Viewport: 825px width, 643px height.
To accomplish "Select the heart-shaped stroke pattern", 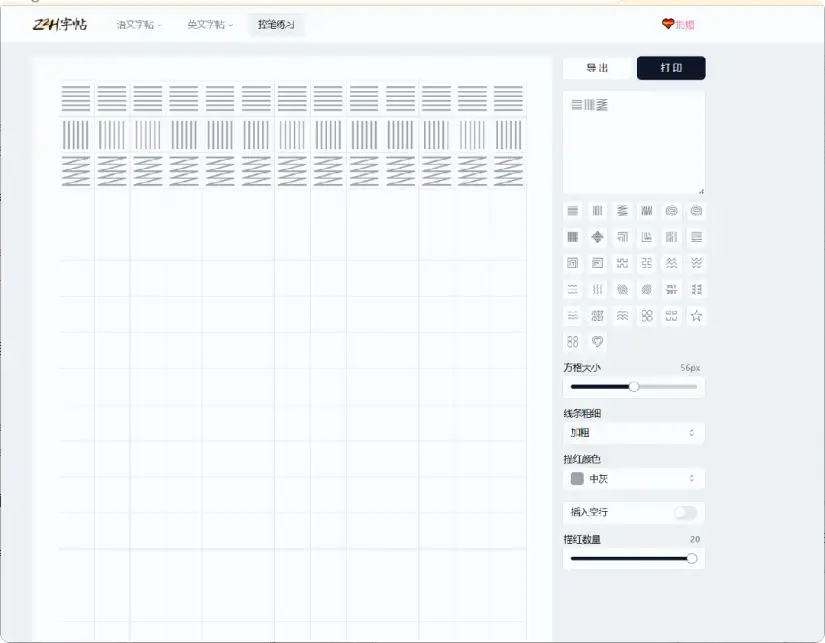I will (597, 342).
